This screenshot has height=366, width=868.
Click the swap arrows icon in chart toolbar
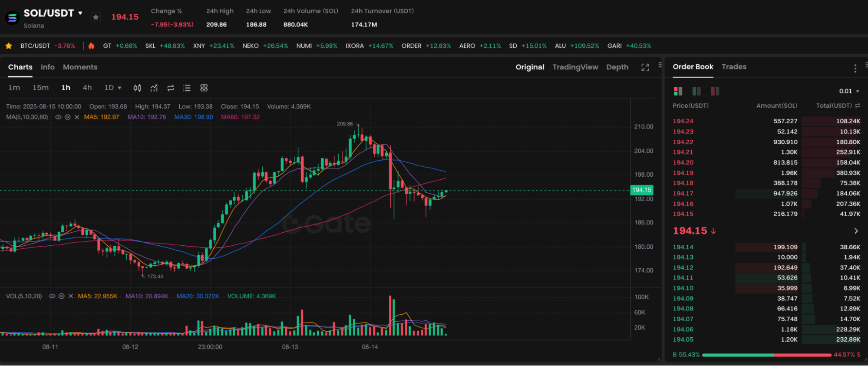point(171,88)
